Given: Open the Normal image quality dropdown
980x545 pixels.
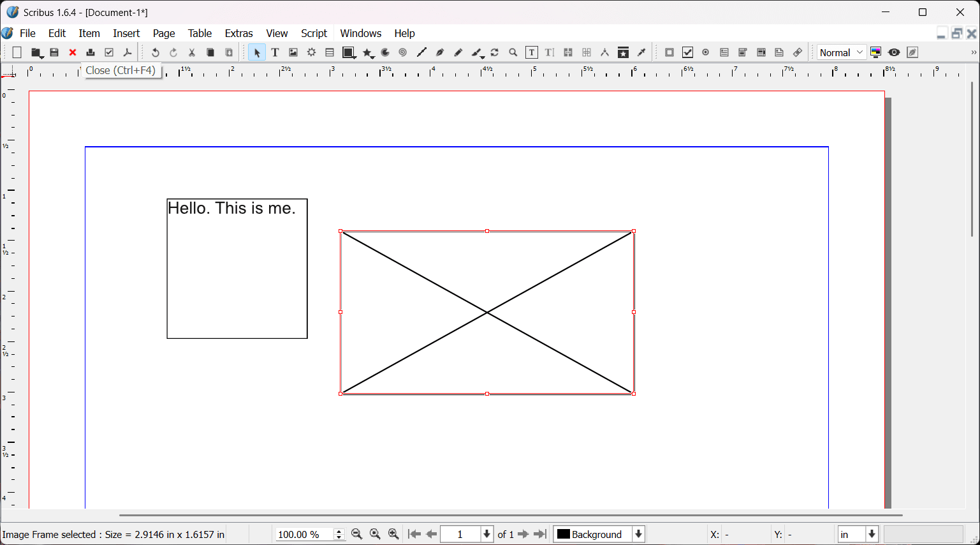Looking at the screenshot, I should tap(842, 53).
